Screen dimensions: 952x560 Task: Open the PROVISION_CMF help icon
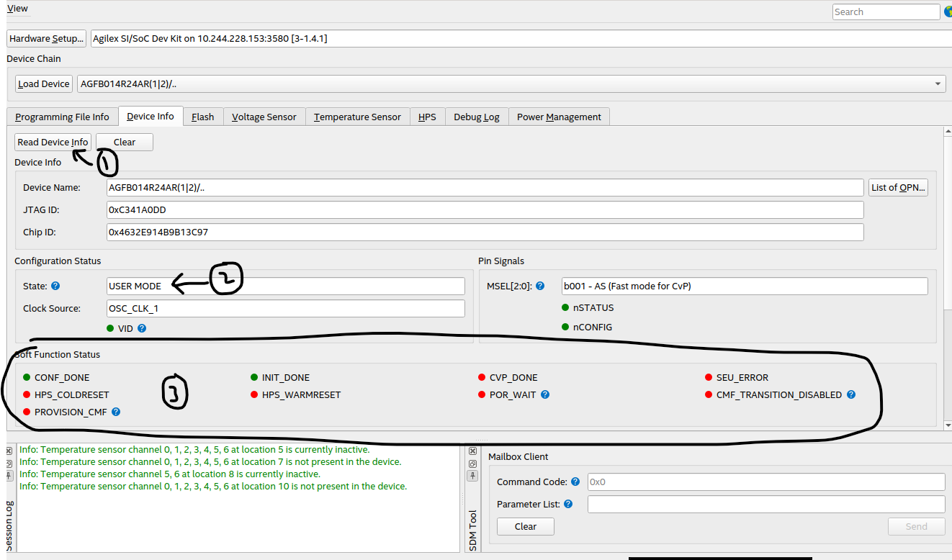click(x=116, y=412)
